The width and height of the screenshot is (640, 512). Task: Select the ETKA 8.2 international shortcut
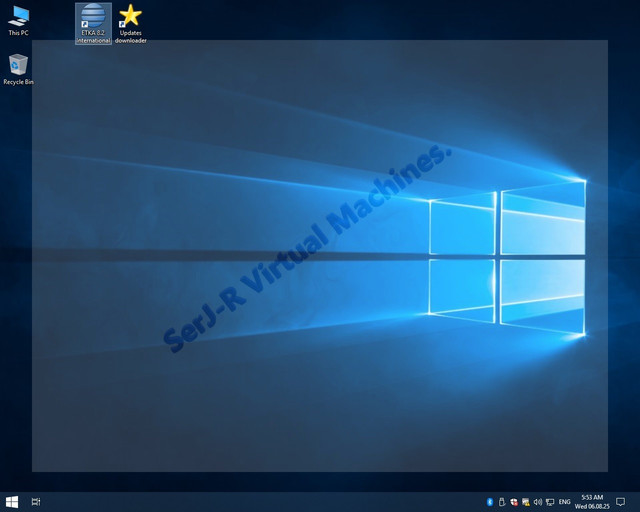click(93, 24)
